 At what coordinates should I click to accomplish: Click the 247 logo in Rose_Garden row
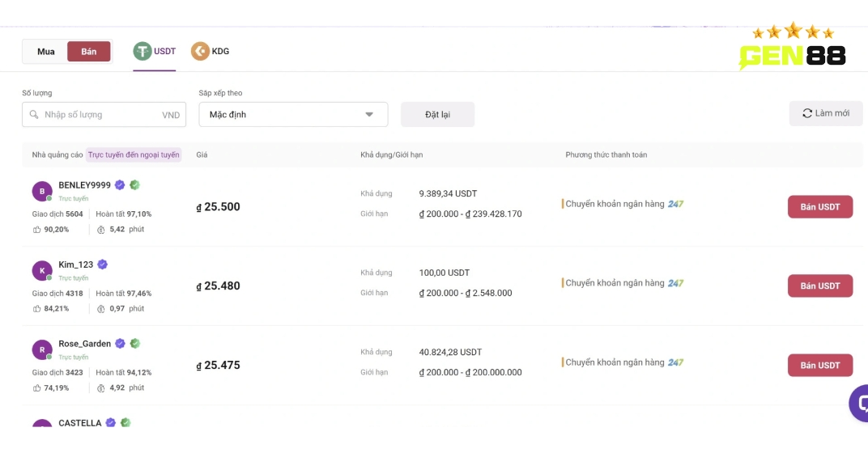[675, 362]
